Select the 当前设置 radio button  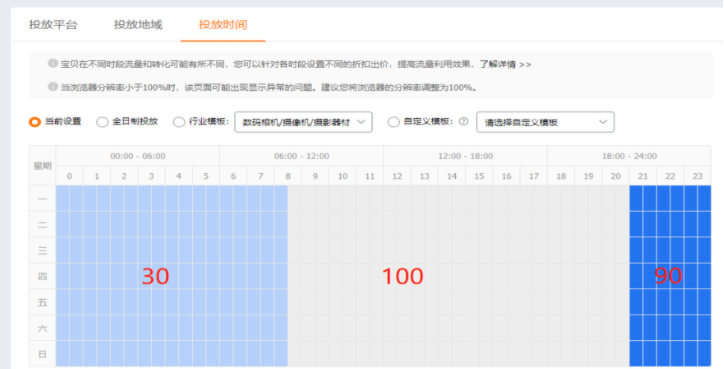35,122
